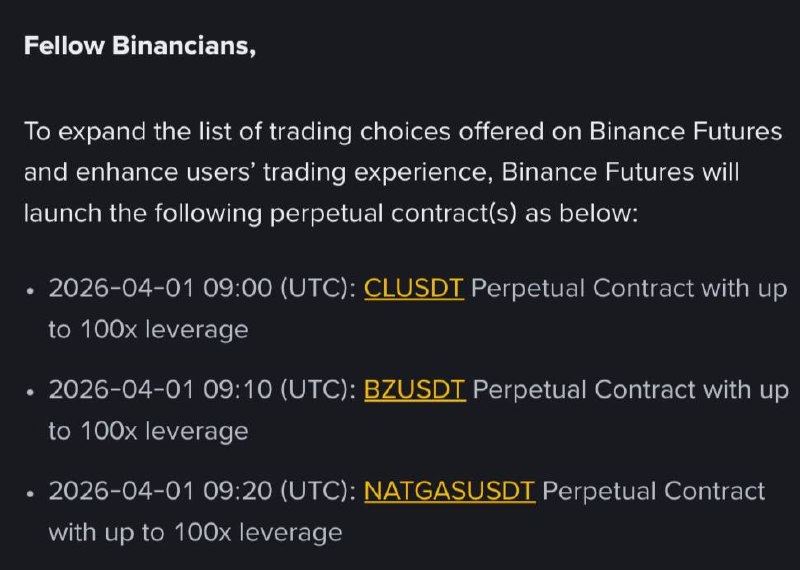Click "with up to 100x leverage" under NATGASUSDT
The width and height of the screenshot is (800, 570).
195,532
